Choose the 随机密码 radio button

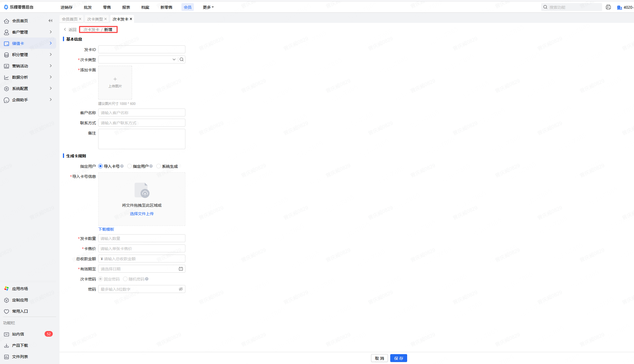pyautogui.click(x=125, y=279)
